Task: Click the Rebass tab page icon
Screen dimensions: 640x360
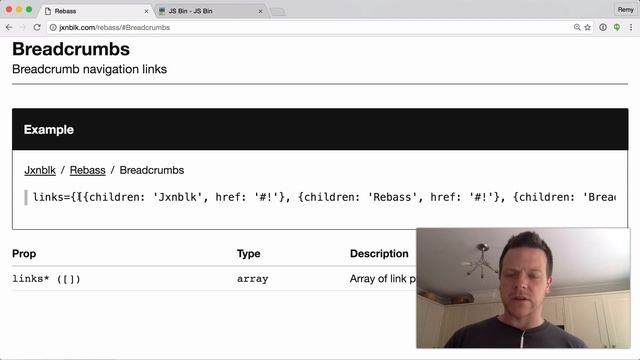Action: (x=48, y=11)
